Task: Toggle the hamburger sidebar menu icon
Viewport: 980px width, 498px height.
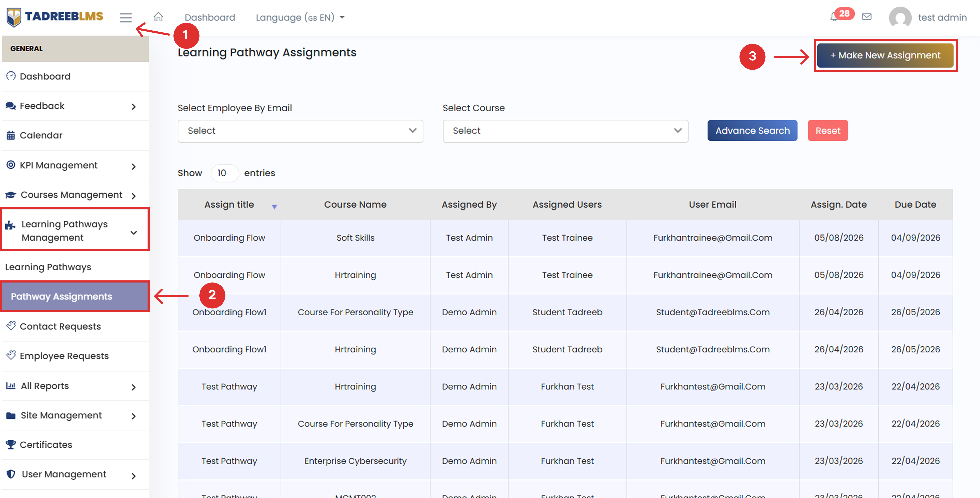Action: coord(126,17)
